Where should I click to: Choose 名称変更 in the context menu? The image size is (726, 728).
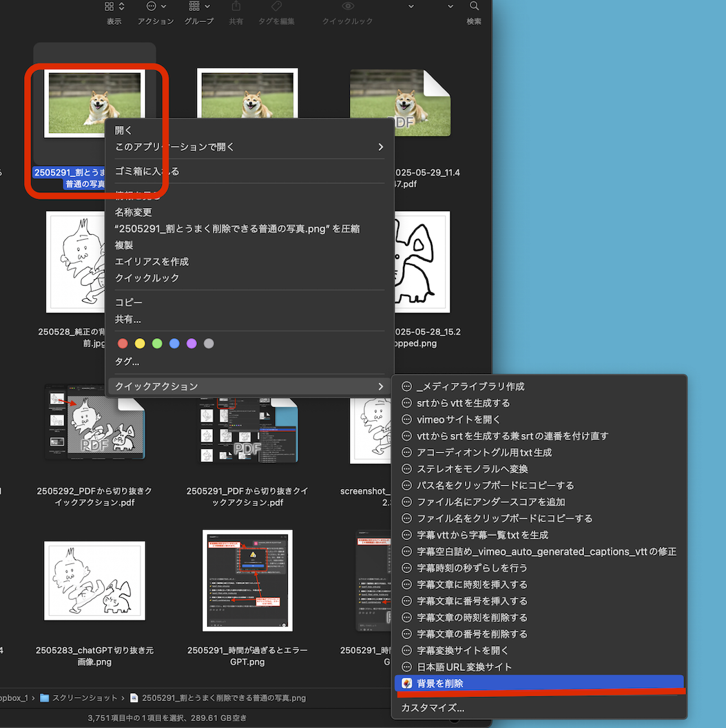134,212
